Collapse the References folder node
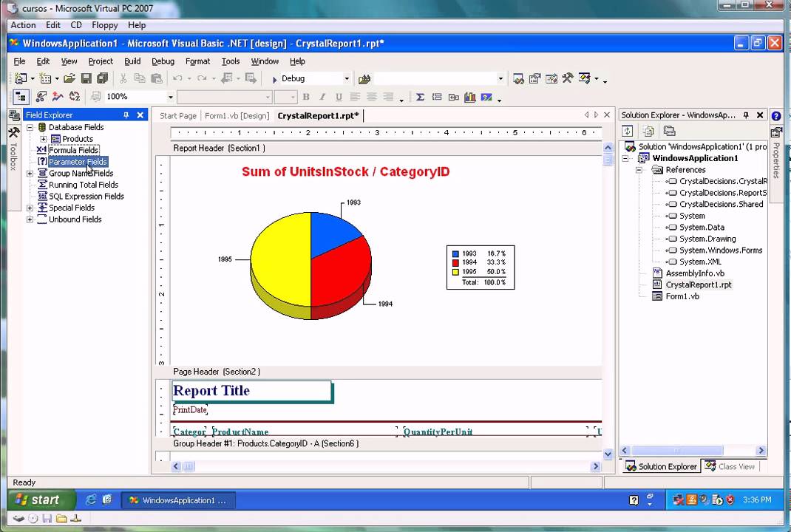 pyautogui.click(x=639, y=170)
